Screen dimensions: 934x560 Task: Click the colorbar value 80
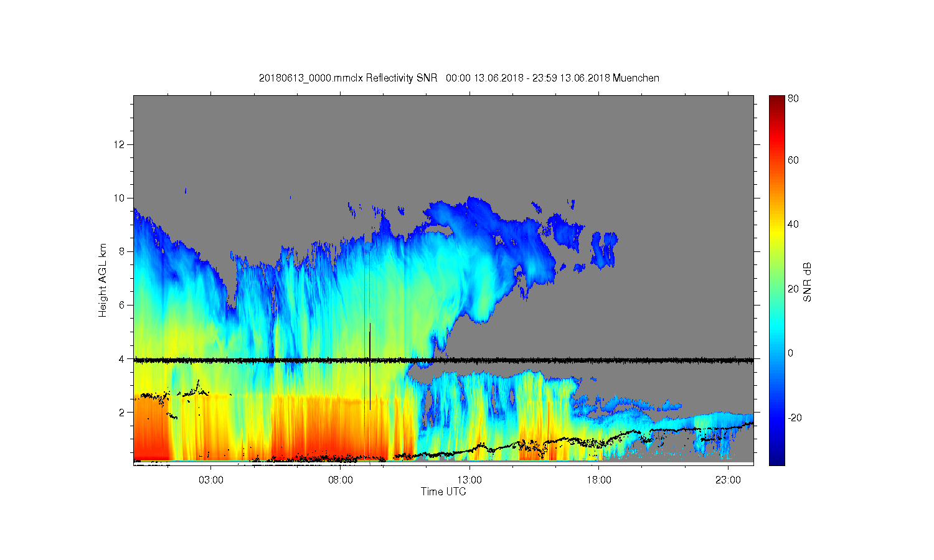point(793,98)
